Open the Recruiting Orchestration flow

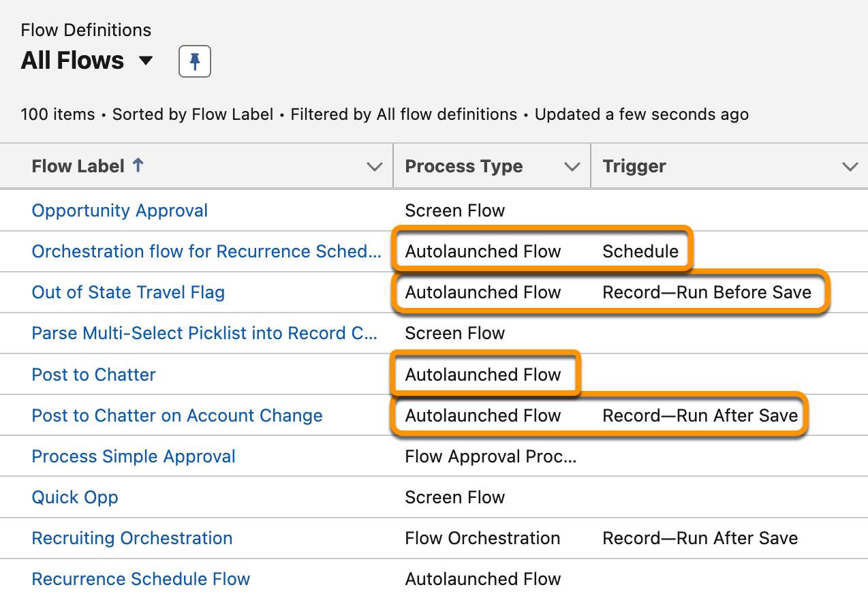(132, 538)
